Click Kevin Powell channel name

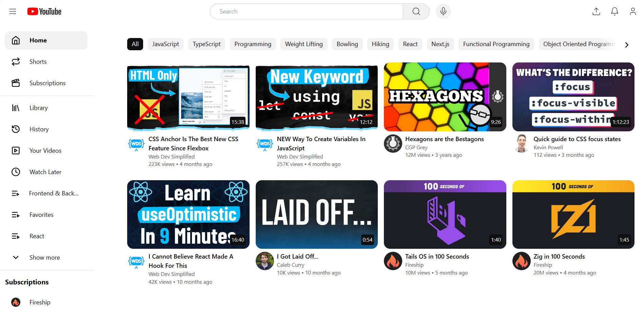548,148
